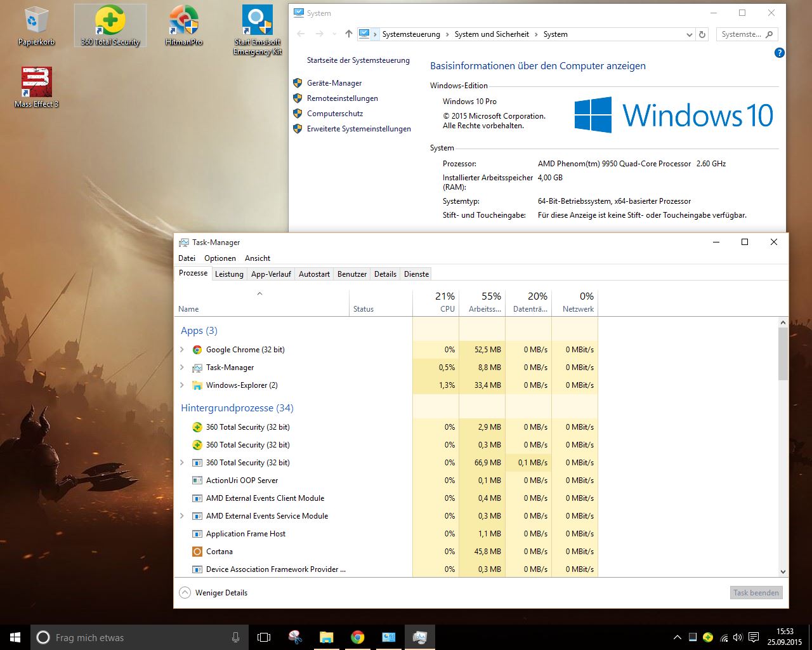Click the Systemsteuerung search field

tap(741, 34)
